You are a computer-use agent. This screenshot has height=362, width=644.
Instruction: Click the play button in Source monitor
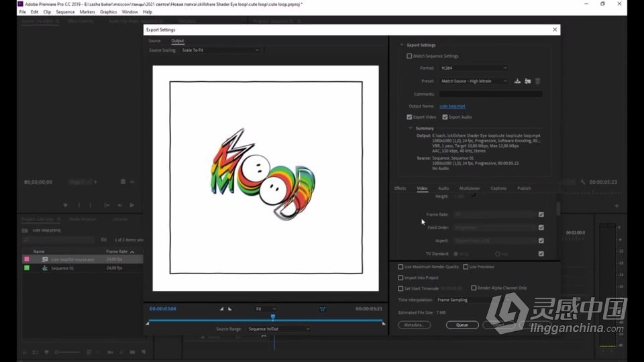pyautogui.click(x=132, y=205)
